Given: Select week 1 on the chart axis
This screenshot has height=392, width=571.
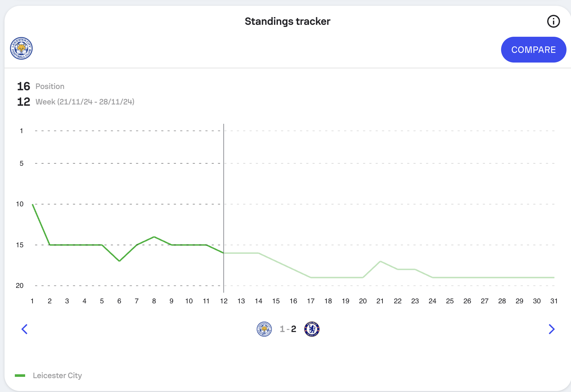Looking at the screenshot, I should click(32, 301).
